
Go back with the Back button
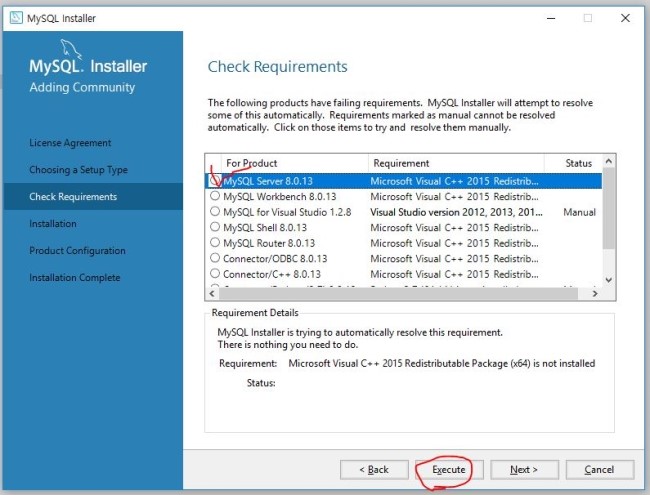coord(374,470)
